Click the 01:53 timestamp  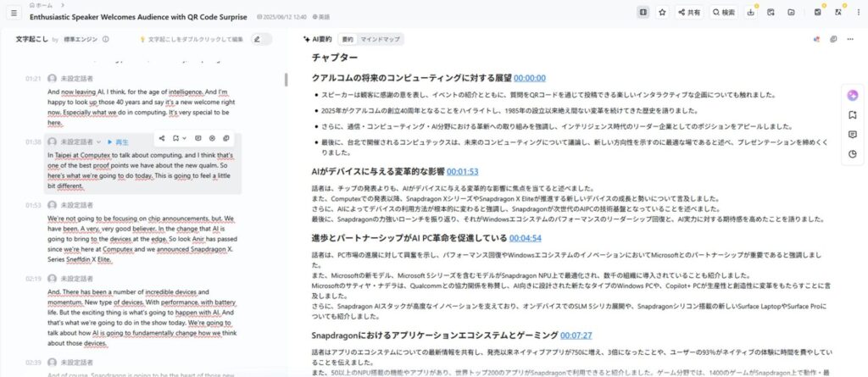(x=33, y=205)
